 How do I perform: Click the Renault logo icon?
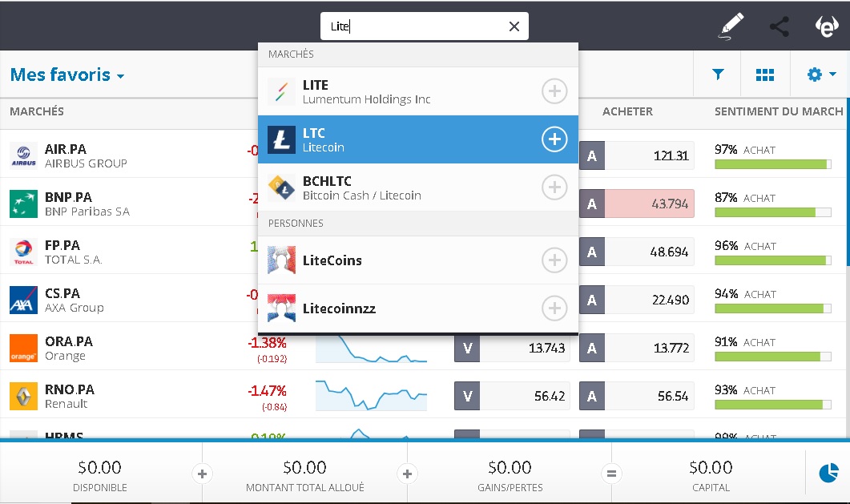[x=23, y=396]
